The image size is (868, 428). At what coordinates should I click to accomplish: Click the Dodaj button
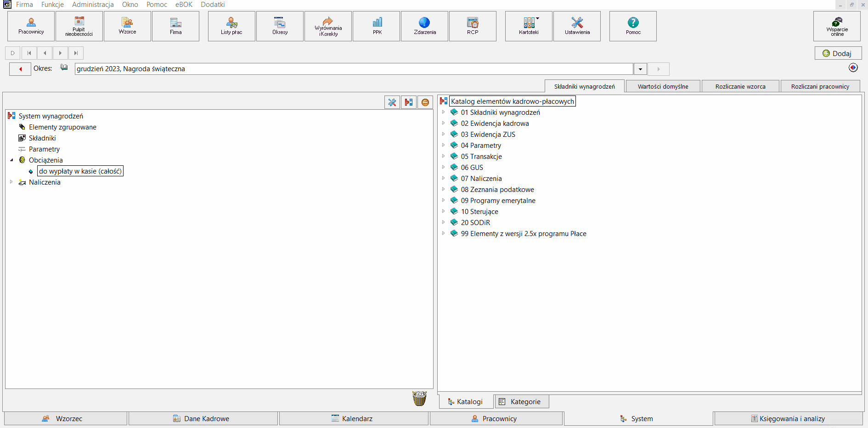[x=838, y=53]
